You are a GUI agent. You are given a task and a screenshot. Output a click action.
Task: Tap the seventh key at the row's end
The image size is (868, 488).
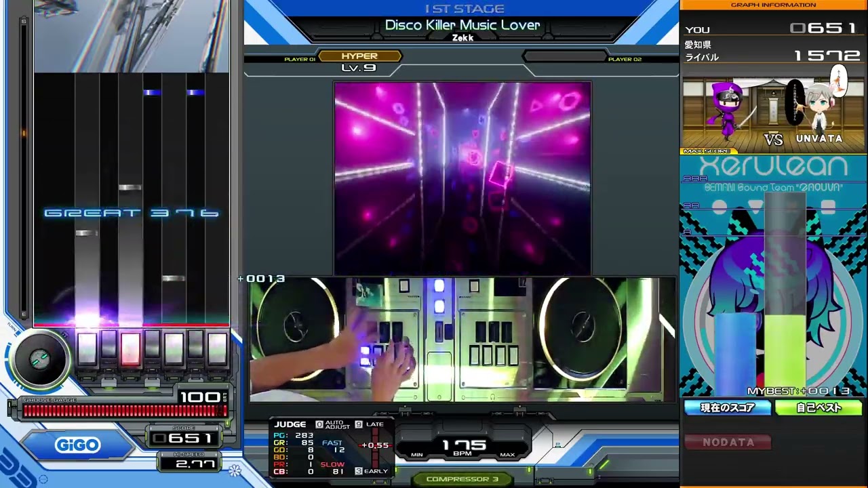[217, 348]
